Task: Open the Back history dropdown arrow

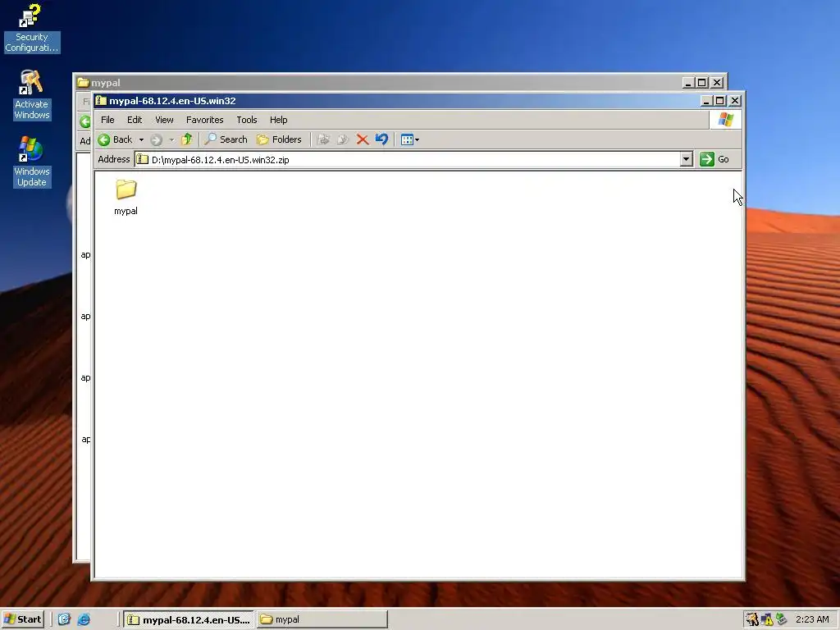Action: (141, 139)
